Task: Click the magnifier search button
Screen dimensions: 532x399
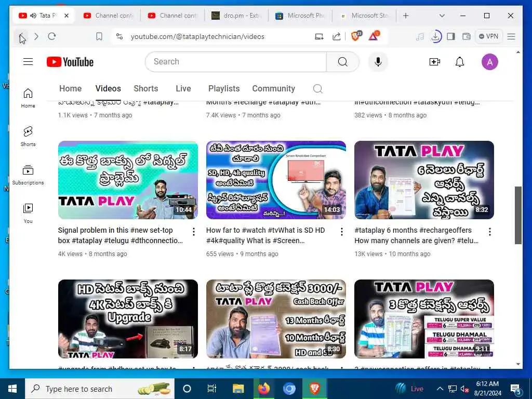Action: (343, 62)
